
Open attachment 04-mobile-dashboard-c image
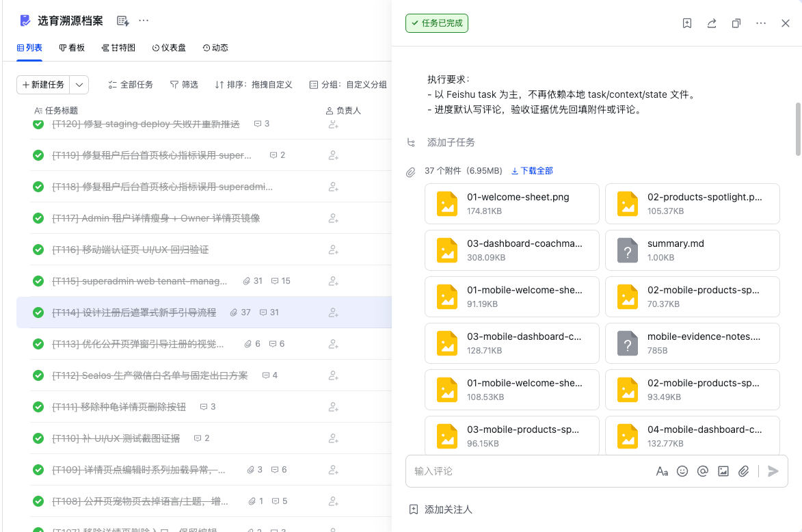coord(693,436)
